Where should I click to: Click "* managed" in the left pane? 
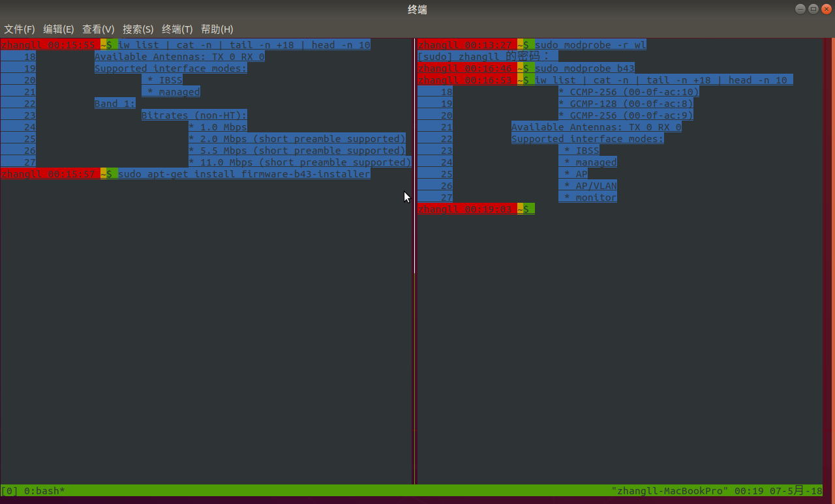(x=174, y=92)
